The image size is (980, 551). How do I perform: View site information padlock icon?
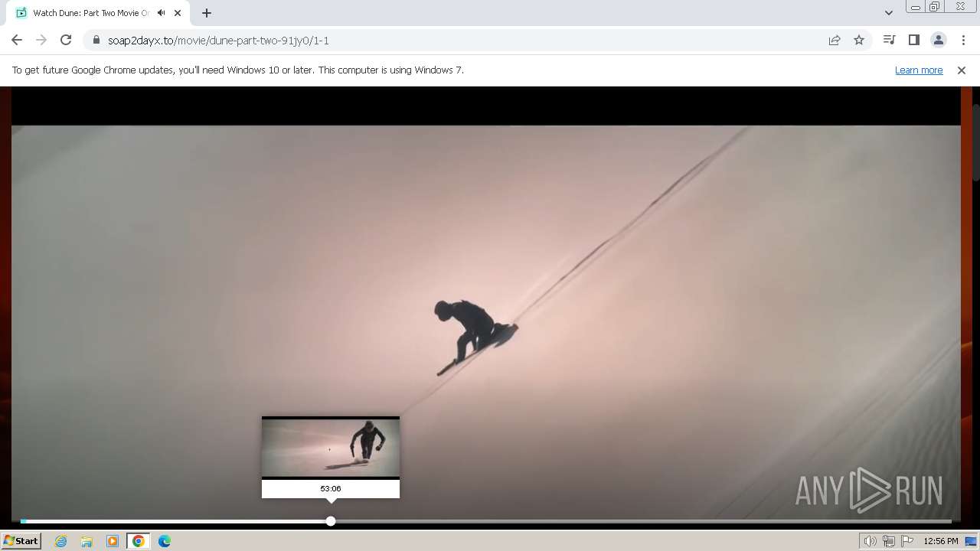[96, 41]
